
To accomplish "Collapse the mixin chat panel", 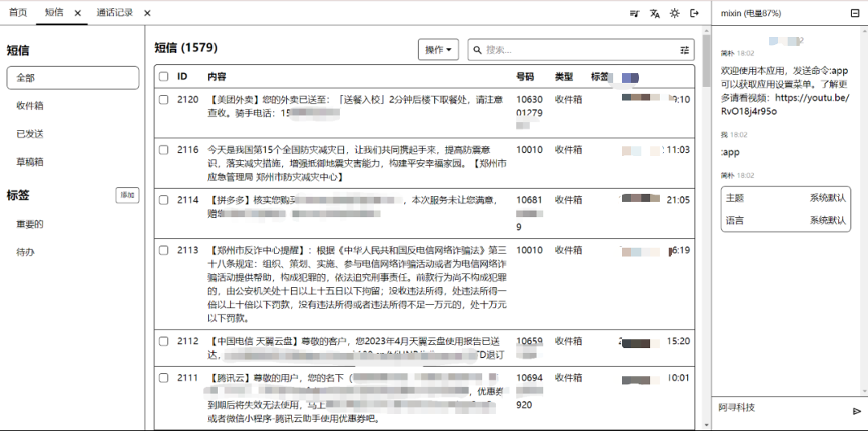I will coord(854,14).
